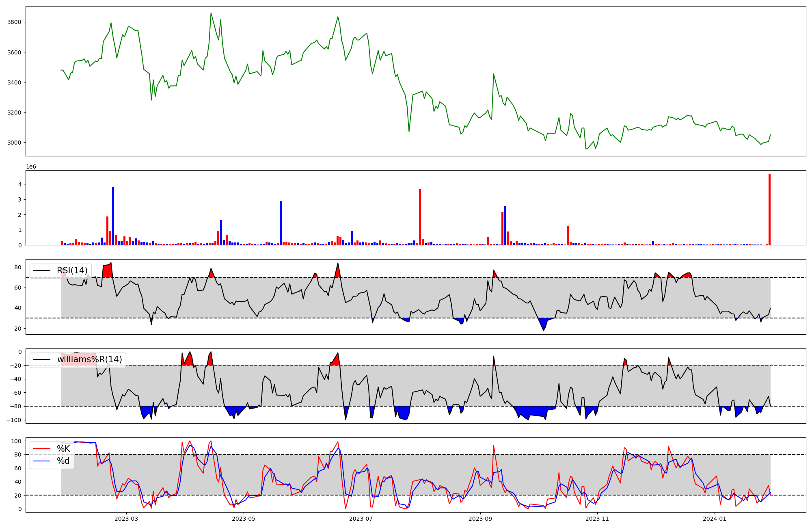
Task: Click the williams%R(14) legend label
Action: point(89,359)
